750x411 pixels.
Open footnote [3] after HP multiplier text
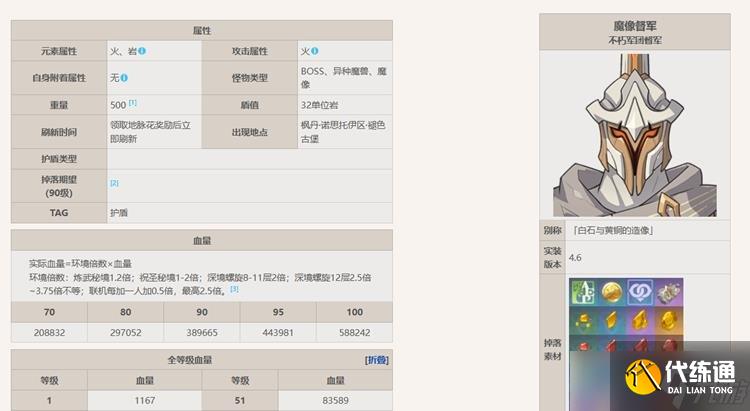(234, 289)
